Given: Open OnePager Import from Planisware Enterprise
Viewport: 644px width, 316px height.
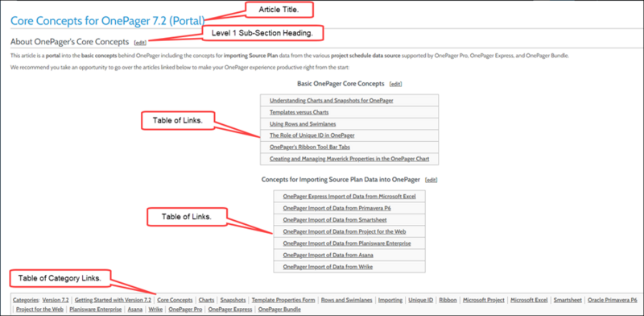Looking at the screenshot, I should 347,243.
